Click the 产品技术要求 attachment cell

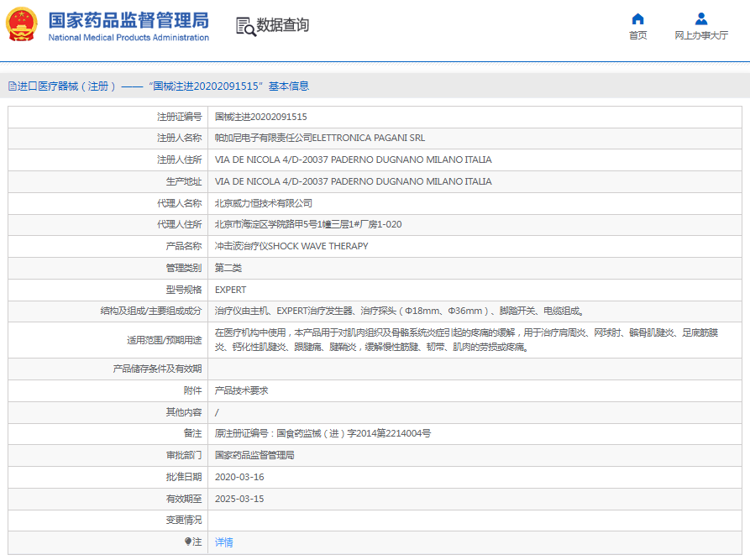pos(242,390)
